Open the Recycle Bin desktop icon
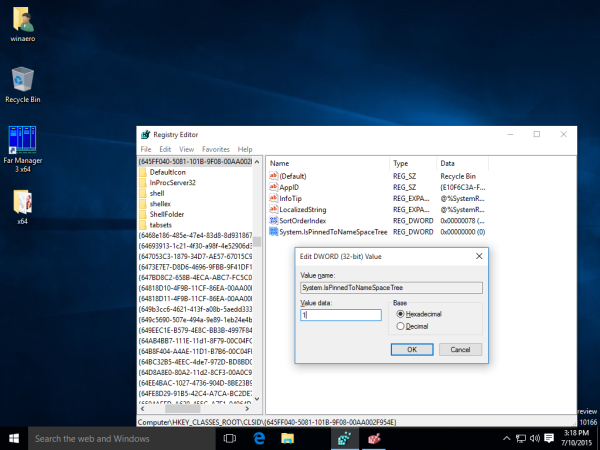Image resolution: width=600 pixels, height=450 pixels. tap(23, 85)
